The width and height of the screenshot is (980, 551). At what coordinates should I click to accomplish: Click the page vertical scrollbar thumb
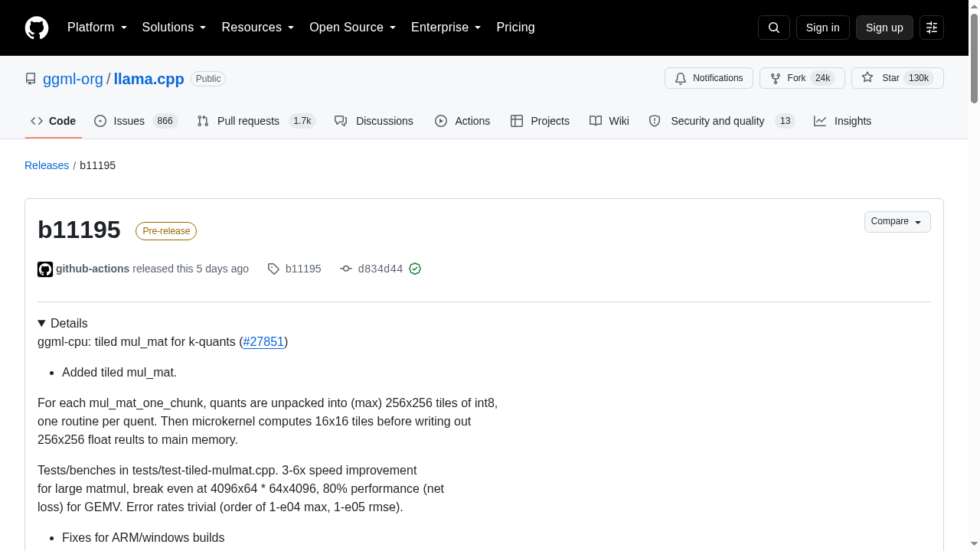(974, 57)
